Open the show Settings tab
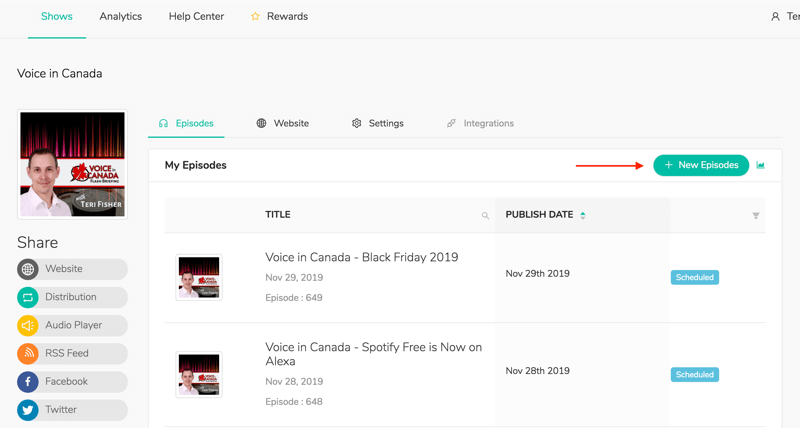 378,123
